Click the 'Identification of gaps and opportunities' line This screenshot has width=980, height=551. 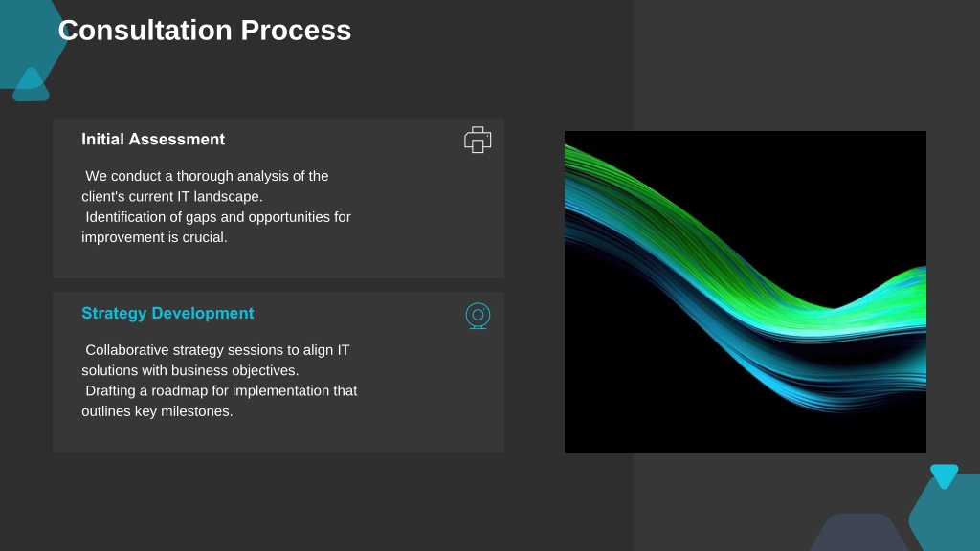tap(218, 217)
